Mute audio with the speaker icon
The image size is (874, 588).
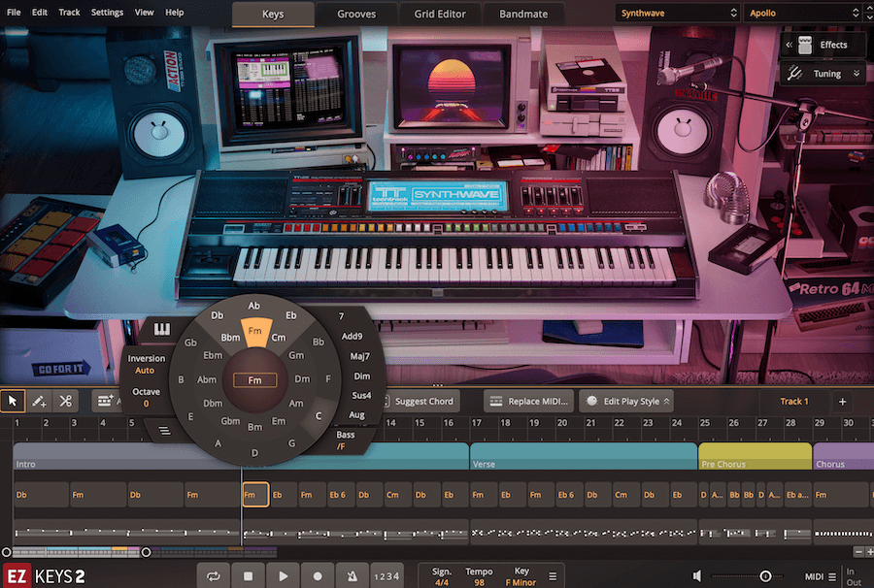coord(696,576)
